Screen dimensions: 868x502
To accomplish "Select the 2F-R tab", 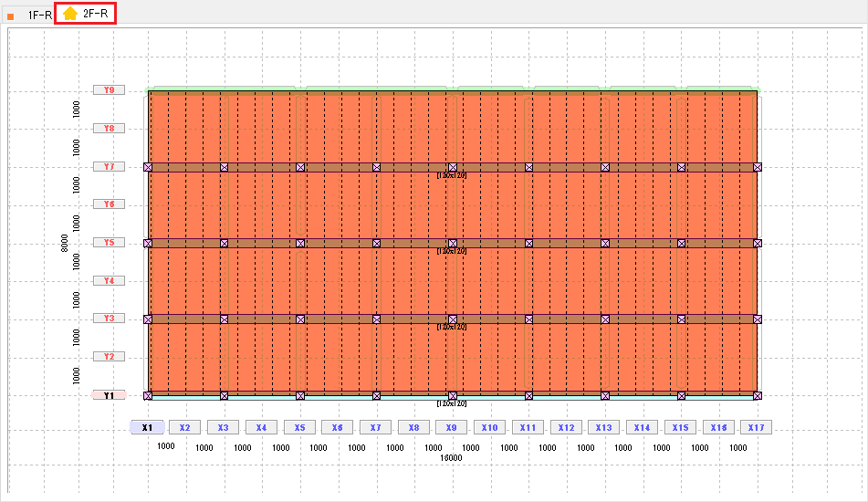I will click(85, 14).
